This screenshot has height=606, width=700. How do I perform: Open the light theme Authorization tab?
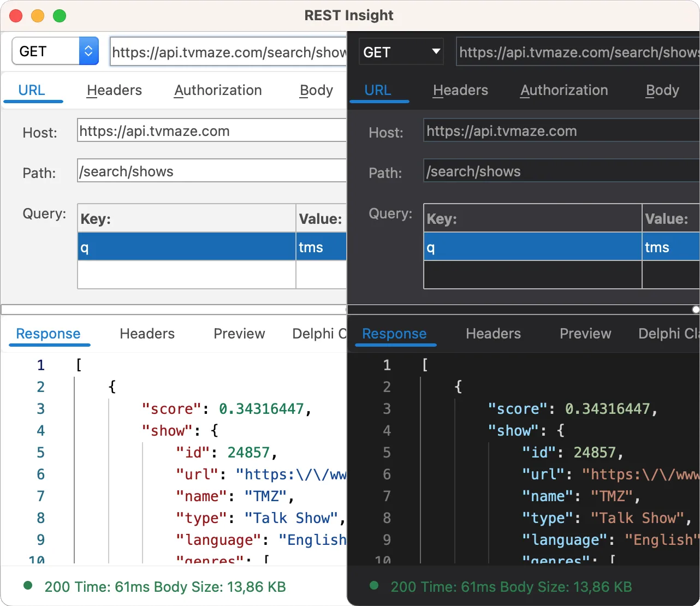[x=218, y=90]
